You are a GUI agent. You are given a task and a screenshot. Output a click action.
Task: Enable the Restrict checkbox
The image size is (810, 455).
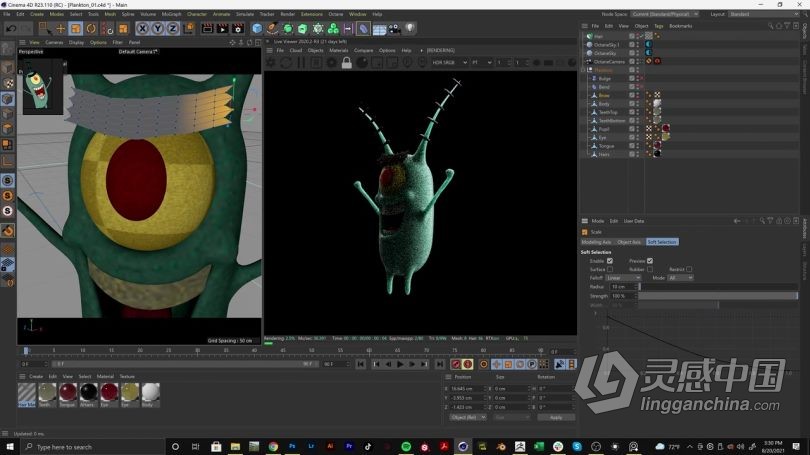[689, 270]
